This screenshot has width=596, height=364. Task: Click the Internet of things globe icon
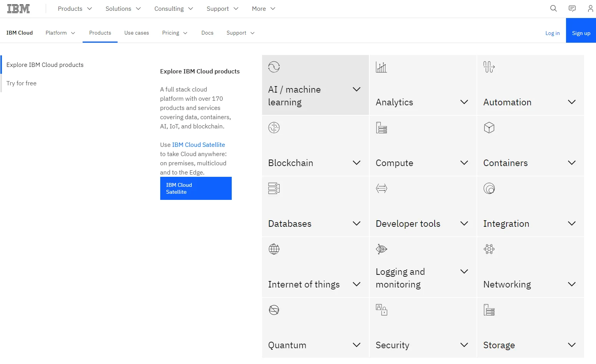click(x=274, y=249)
